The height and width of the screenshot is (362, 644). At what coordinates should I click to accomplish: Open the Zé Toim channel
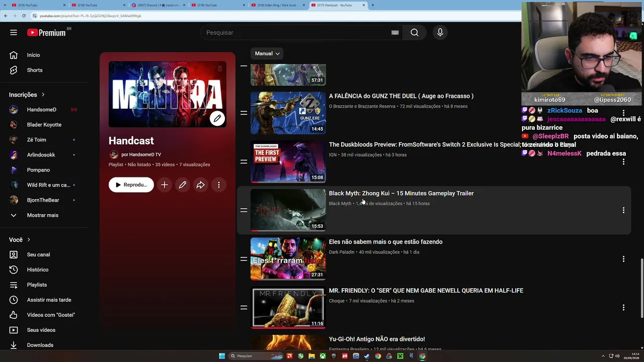click(x=36, y=140)
